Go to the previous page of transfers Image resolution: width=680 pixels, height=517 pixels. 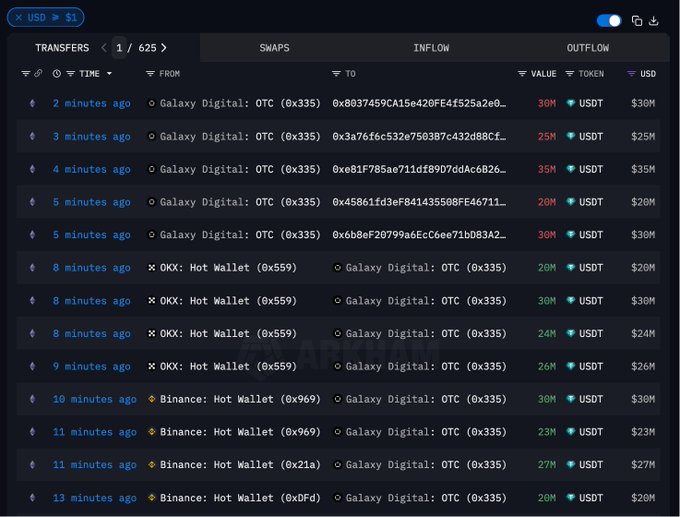[103, 48]
